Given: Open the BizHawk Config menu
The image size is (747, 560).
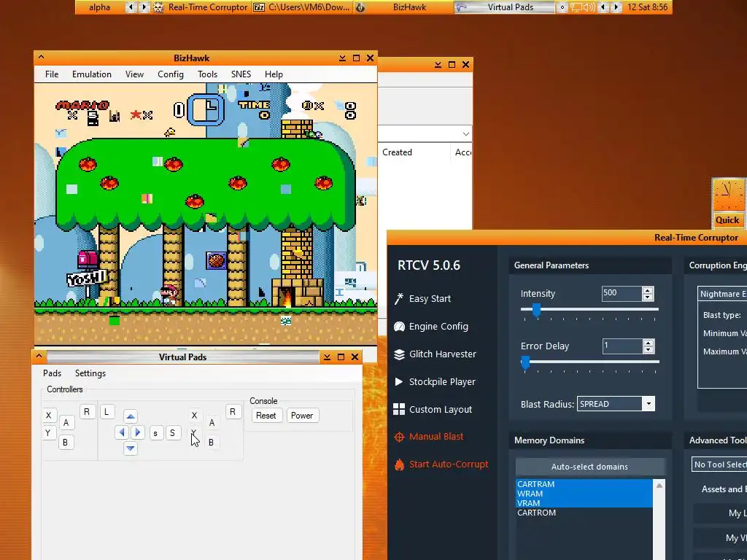Looking at the screenshot, I should (x=171, y=74).
